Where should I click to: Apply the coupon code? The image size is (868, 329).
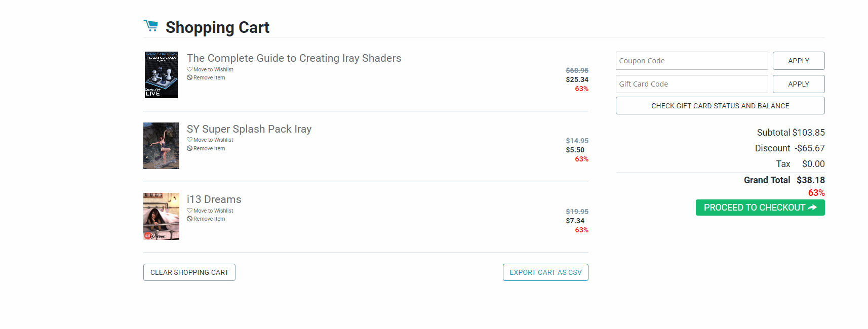pyautogui.click(x=798, y=61)
